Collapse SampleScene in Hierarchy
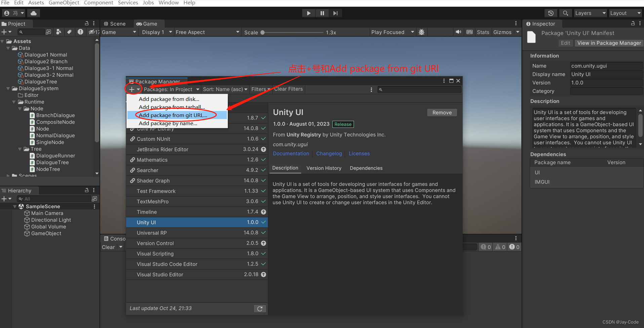 [x=15, y=207]
